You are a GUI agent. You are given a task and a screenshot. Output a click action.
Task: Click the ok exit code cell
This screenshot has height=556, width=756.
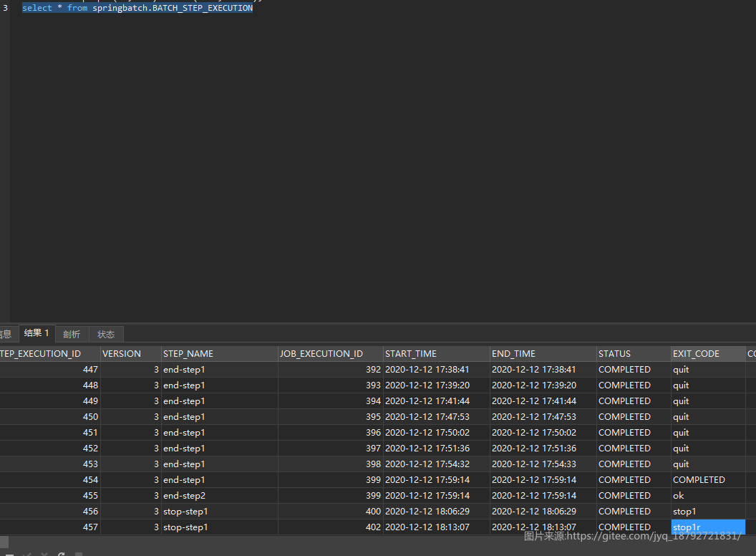coord(708,496)
